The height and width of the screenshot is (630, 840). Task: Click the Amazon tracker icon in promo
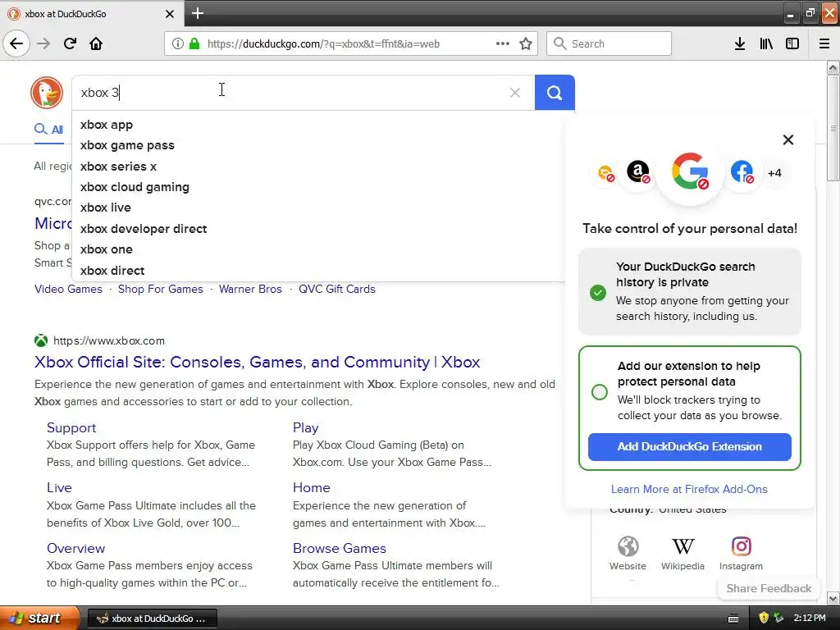pyautogui.click(x=638, y=172)
